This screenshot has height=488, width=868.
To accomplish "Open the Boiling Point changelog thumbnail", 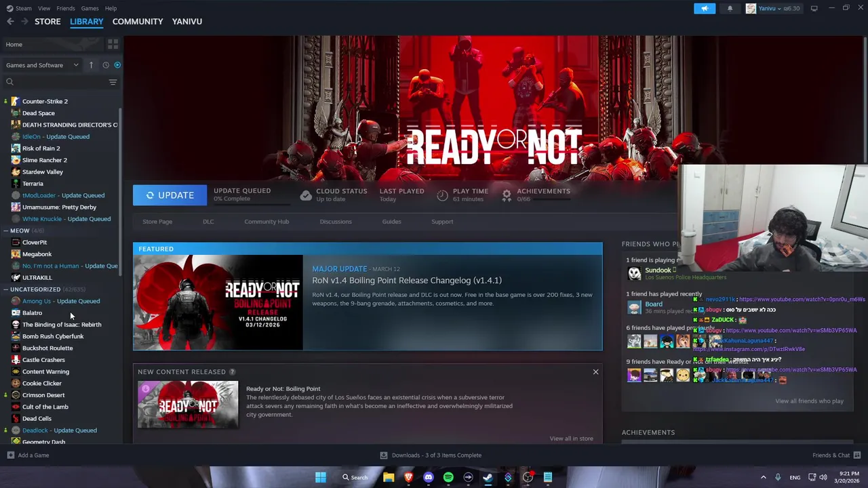I will (218, 302).
